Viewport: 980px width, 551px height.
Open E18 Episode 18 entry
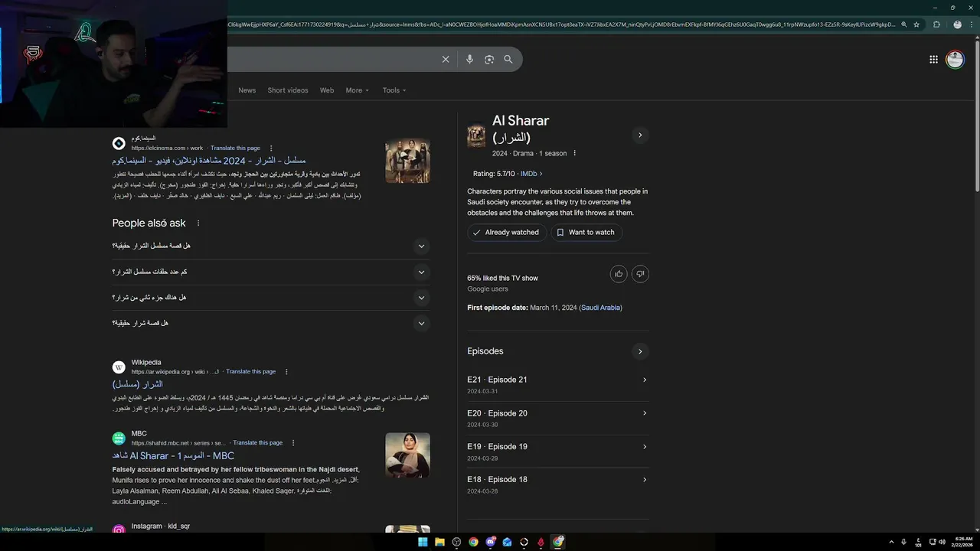[x=557, y=484]
